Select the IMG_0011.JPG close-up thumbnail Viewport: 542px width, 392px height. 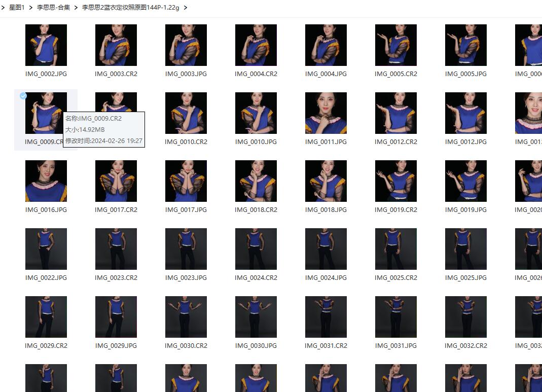[326, 113]
